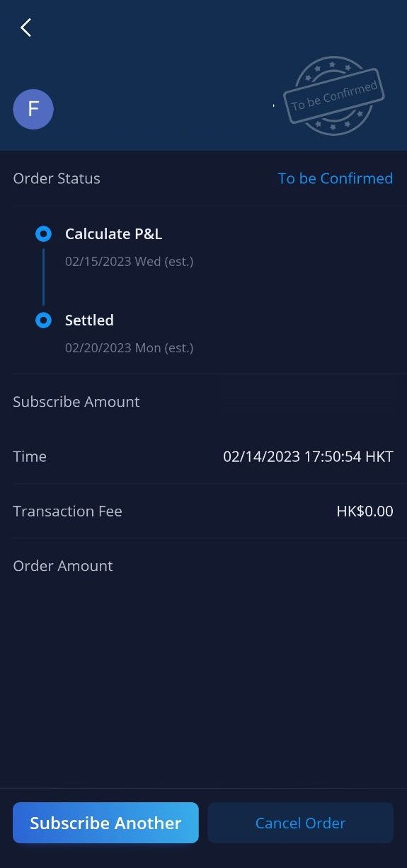Tap the HK$0.00 fee value
This screenshot has width=407, height=868.
click(365, 511)
